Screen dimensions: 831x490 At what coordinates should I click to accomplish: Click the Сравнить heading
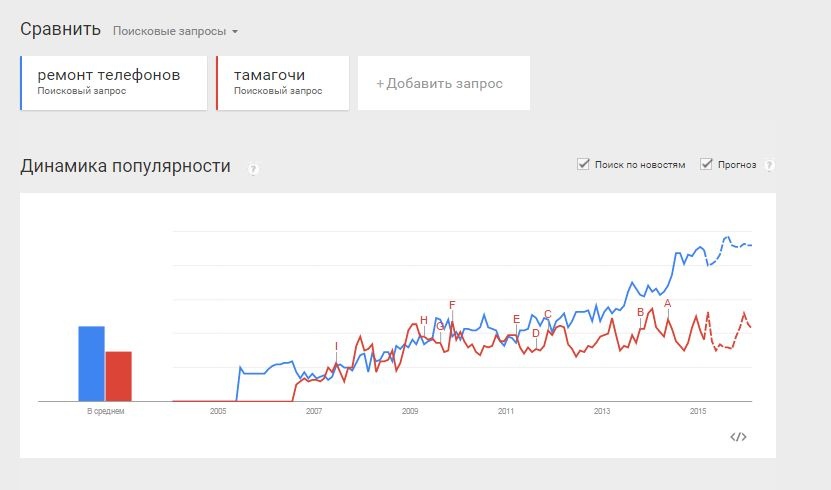click(60, 28)
